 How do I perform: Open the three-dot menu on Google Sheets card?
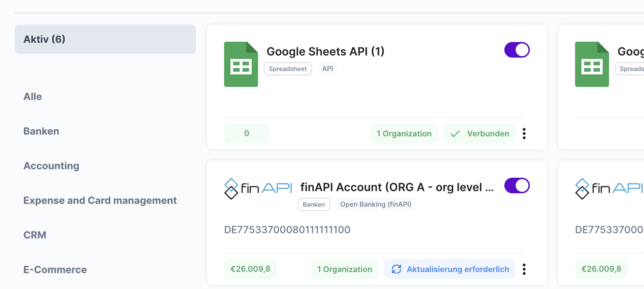[x=524, y=134]
